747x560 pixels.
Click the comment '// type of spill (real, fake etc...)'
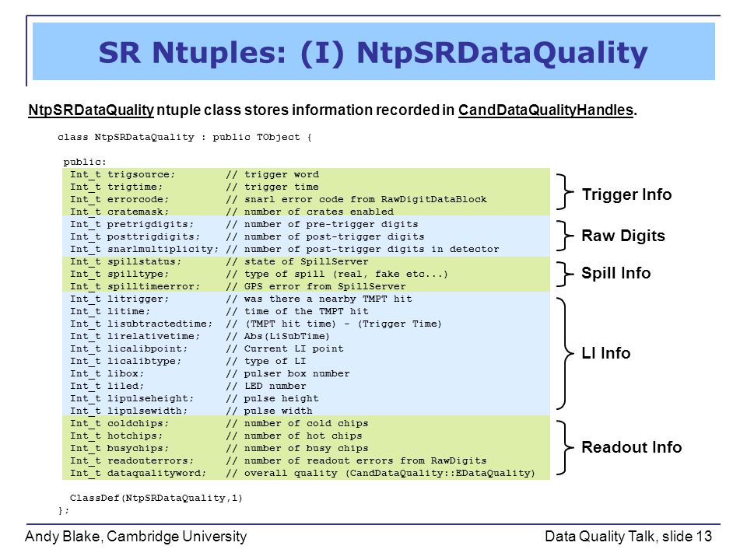[337, 274]
